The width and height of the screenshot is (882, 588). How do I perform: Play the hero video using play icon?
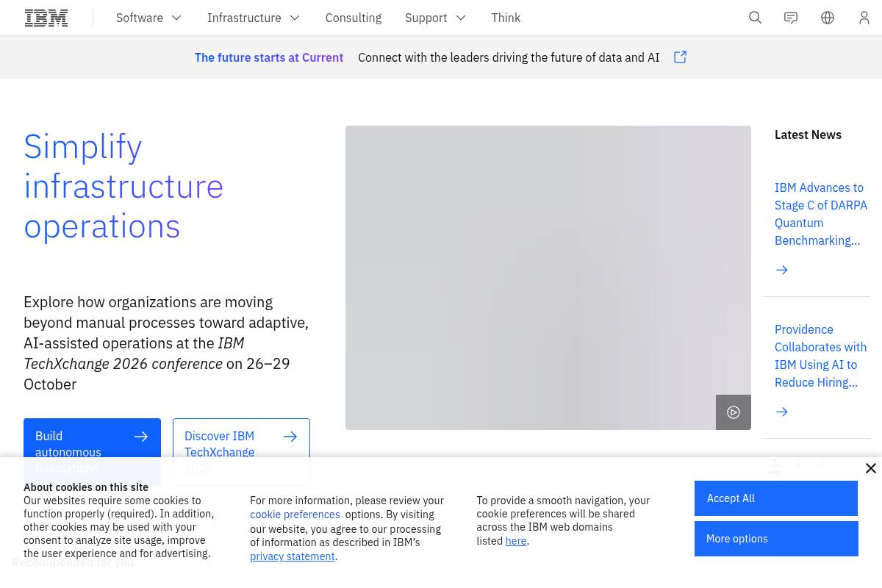[734, 412]
